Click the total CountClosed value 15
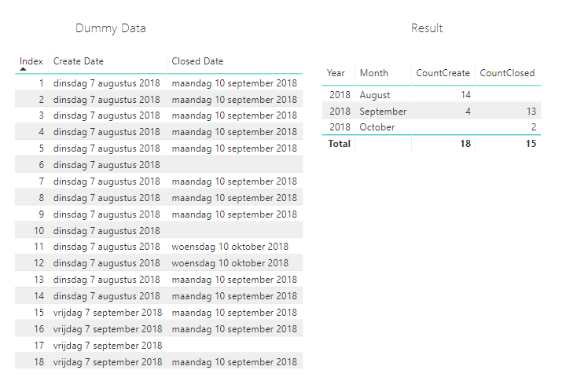This screenshot has width=588, height=392. (531, 144)
